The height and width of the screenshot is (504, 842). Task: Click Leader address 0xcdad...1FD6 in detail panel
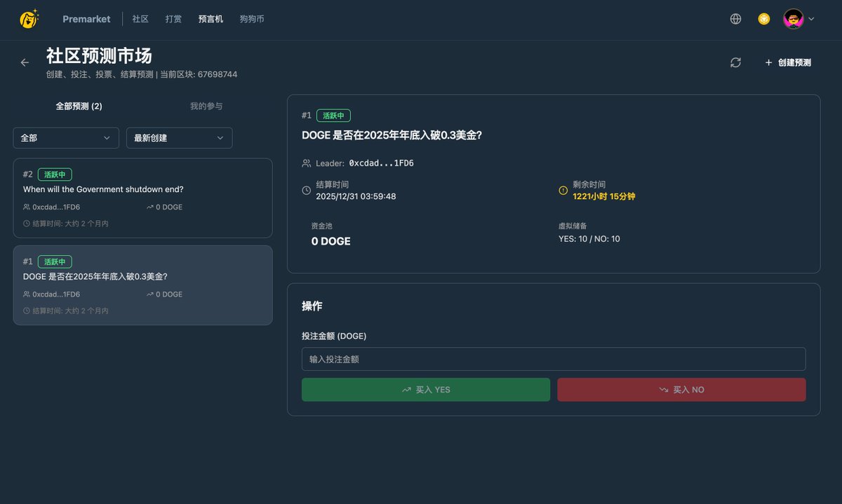point(381,163)
